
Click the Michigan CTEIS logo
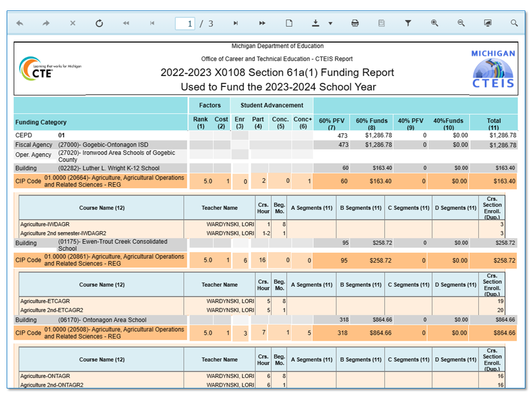click(493, 69)
